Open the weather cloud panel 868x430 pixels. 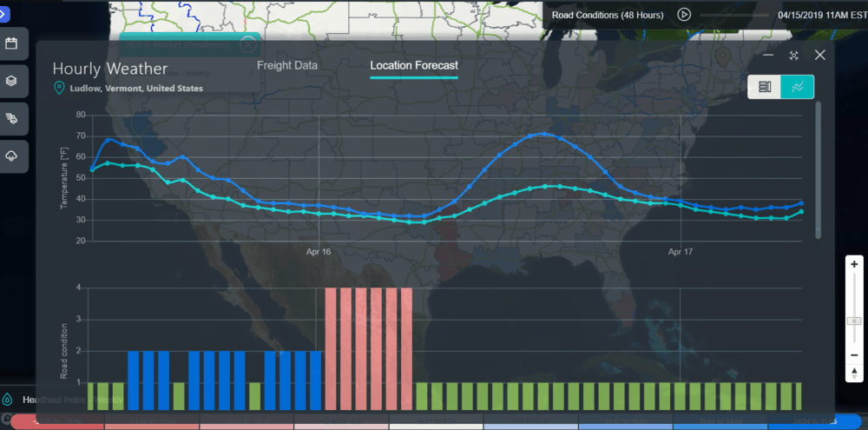coord(11,156)
